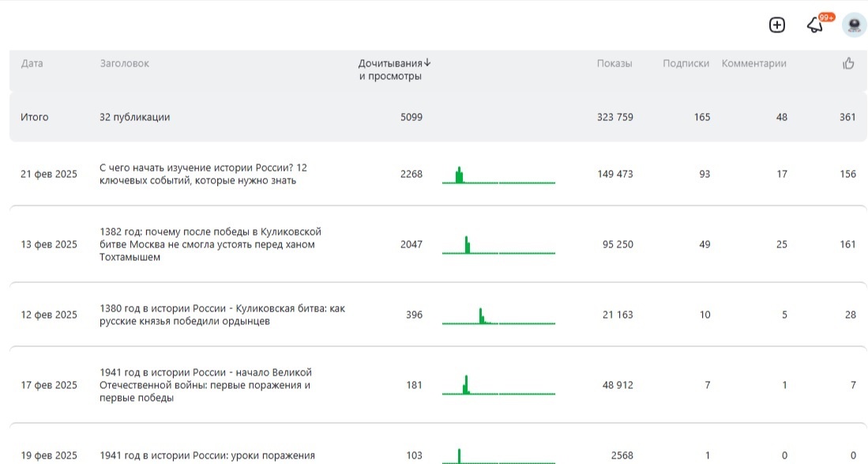Viewport: 868px width, 464px height.
Task: Sort table by Дата column header
Action: pyautogui.click(x=32, y=64)
